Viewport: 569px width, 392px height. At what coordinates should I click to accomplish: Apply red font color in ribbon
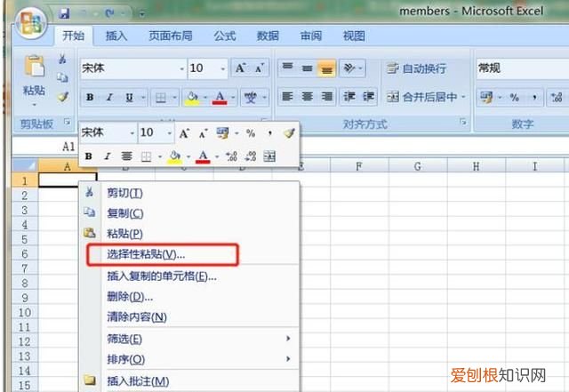click(220, 97)
